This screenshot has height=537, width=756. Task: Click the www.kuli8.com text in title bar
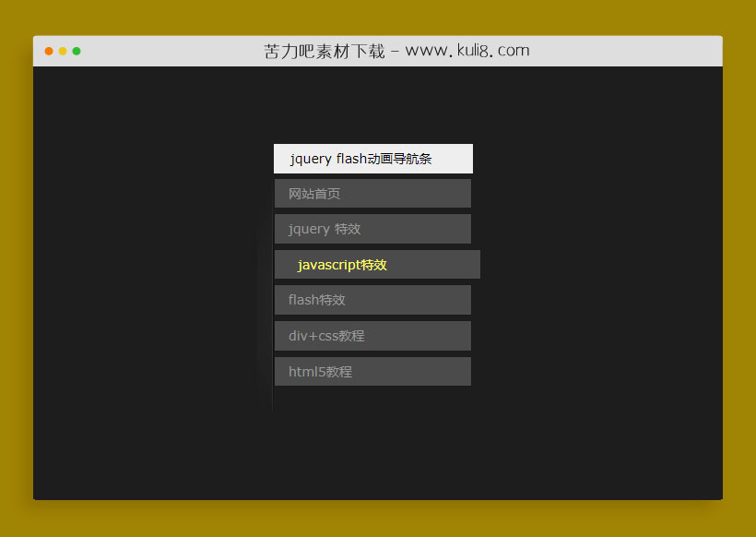(x=467, y=51)
